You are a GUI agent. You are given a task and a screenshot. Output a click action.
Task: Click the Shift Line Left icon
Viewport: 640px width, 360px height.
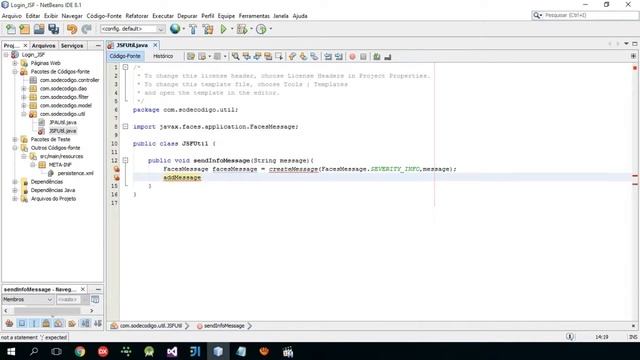click(x=328, y=56)
